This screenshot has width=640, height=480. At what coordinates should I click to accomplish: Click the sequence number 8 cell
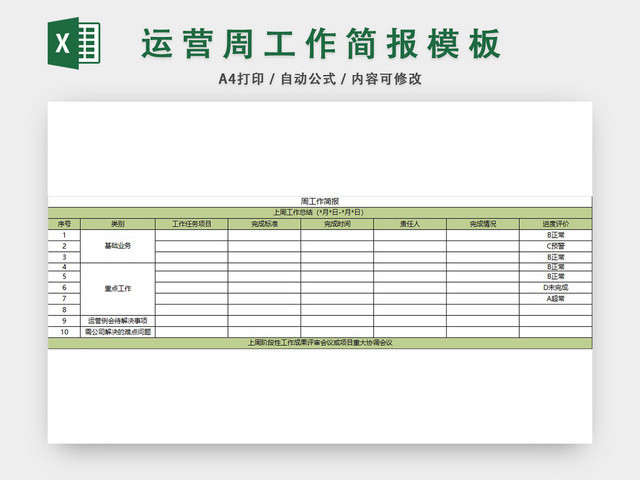[64, 309]
